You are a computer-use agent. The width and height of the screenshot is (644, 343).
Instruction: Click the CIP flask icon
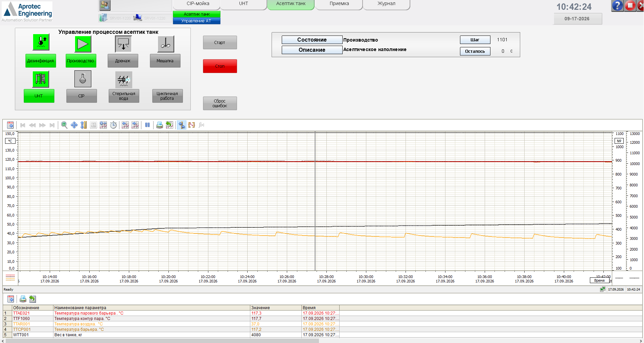83,79
